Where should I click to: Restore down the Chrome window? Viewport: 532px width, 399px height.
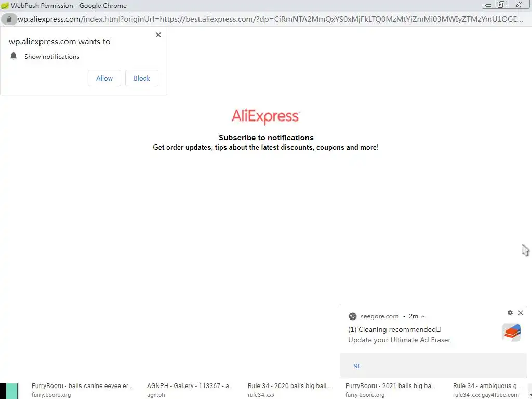(501, 5)
